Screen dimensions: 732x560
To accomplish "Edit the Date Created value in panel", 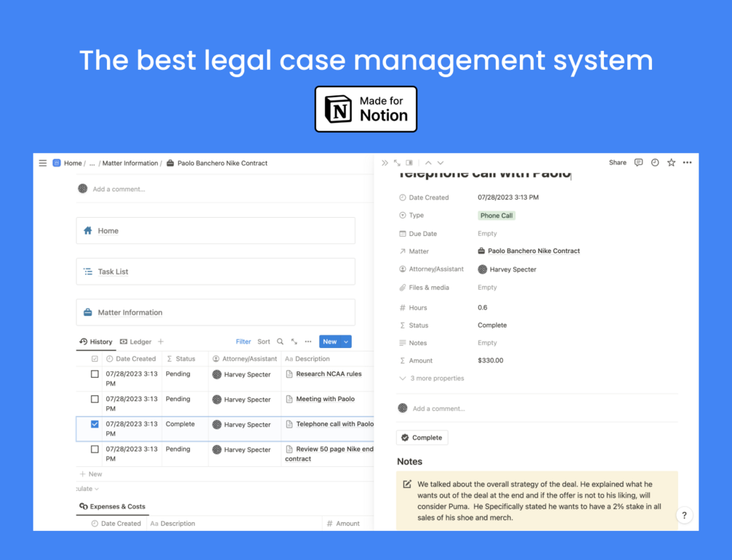I will tap(508, 197).
